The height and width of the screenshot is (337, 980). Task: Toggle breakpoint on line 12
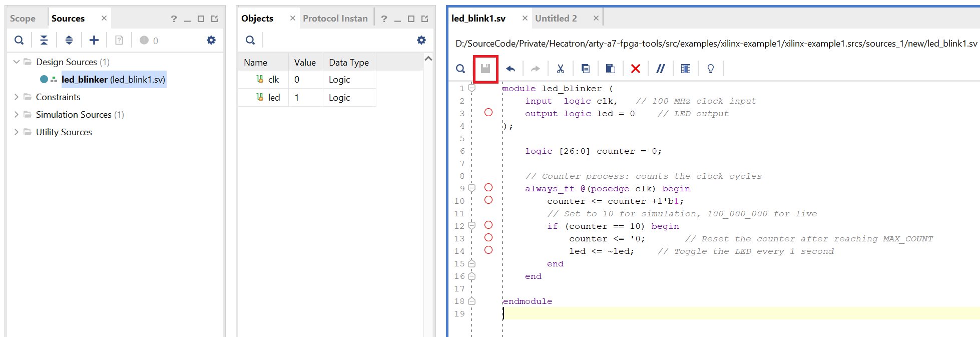[x=488, y=225]
